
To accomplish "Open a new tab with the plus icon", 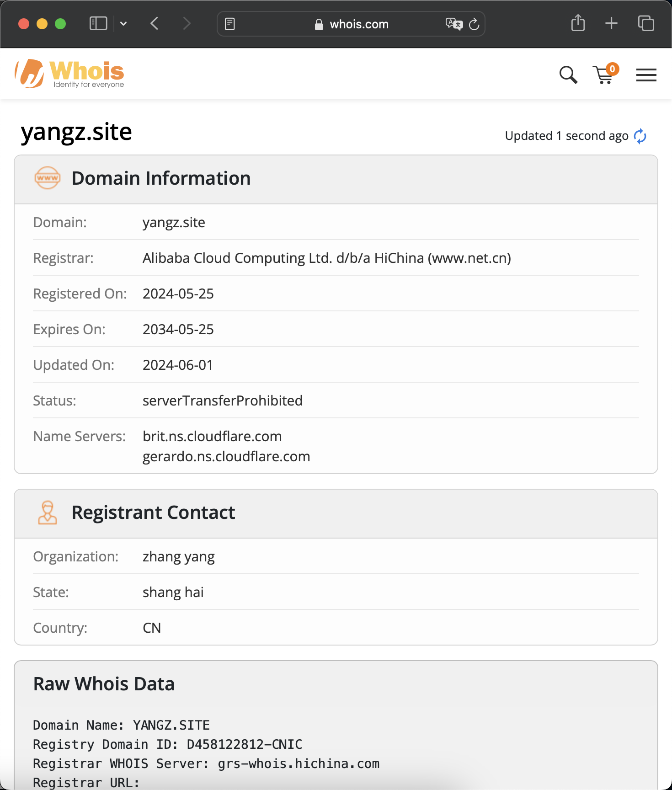I will click(x=611, y=23).
